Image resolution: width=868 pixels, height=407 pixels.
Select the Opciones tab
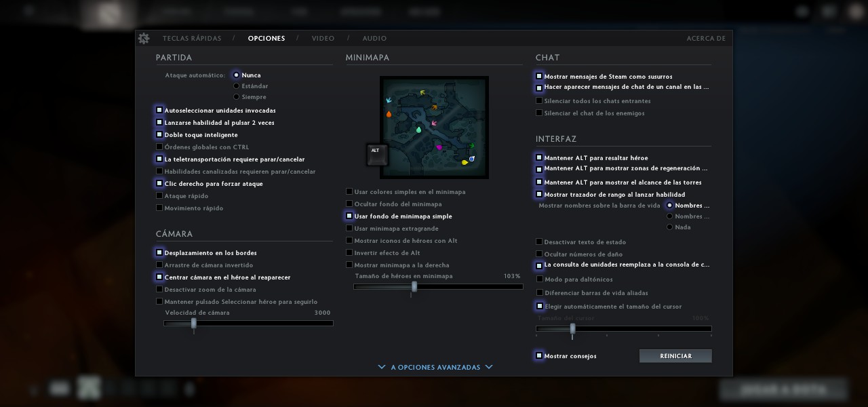tap(267, 39)
